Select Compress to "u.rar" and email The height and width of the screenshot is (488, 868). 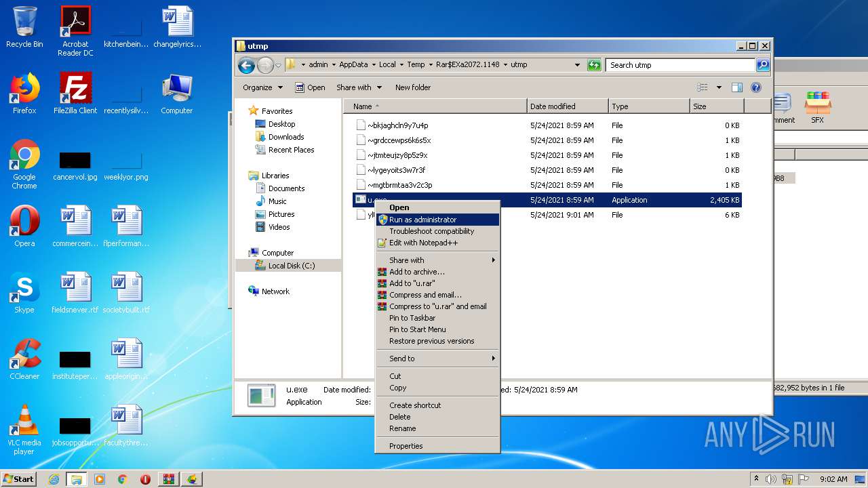tap(437, 306)
